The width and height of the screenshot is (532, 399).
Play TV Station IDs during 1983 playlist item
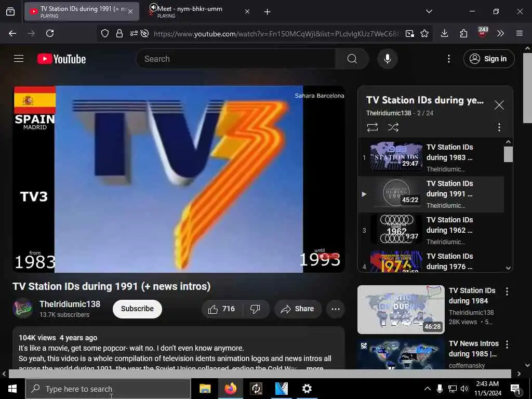[x=431, y=158]
